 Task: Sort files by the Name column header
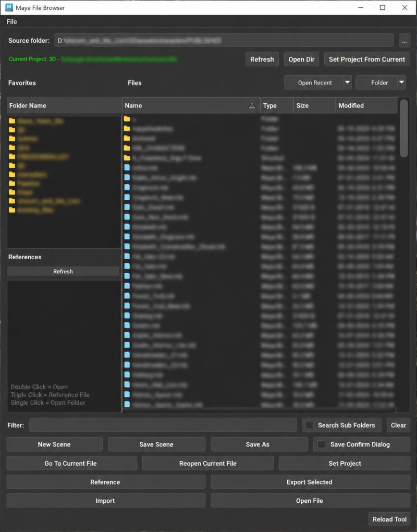pyautogui.click(x=191, y=105)
